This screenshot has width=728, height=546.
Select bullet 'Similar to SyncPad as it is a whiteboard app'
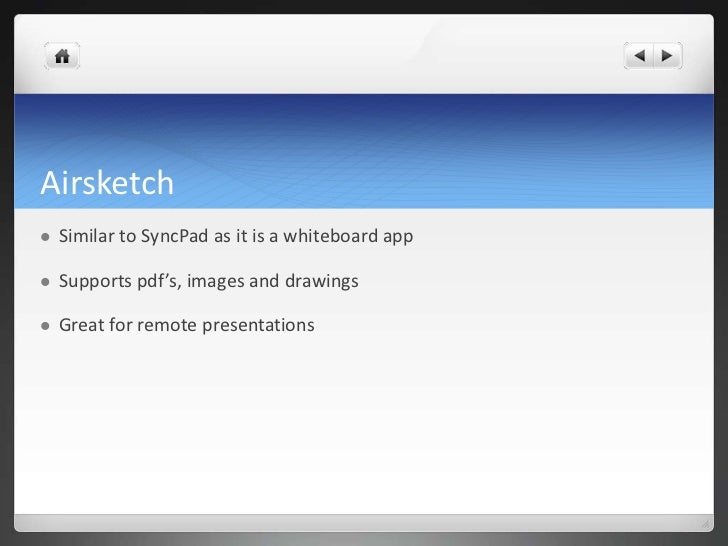[236, 236]
